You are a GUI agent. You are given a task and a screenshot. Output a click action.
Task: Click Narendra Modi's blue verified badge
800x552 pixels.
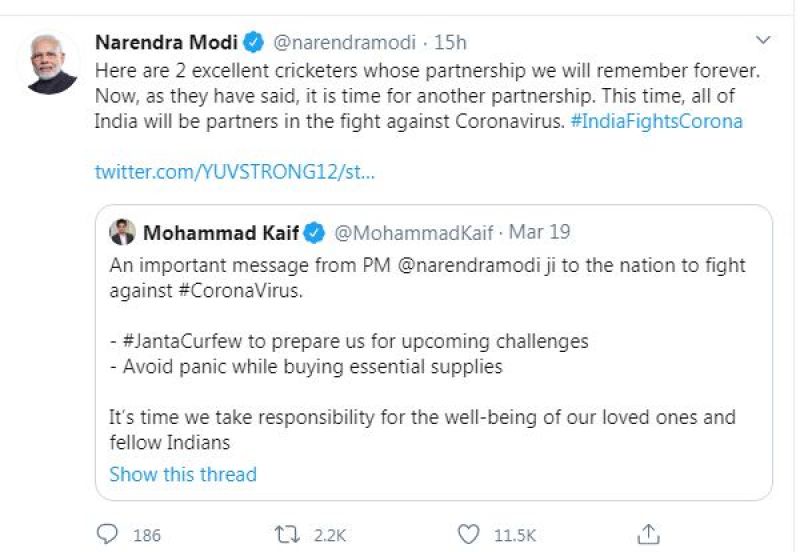[254, 43]
